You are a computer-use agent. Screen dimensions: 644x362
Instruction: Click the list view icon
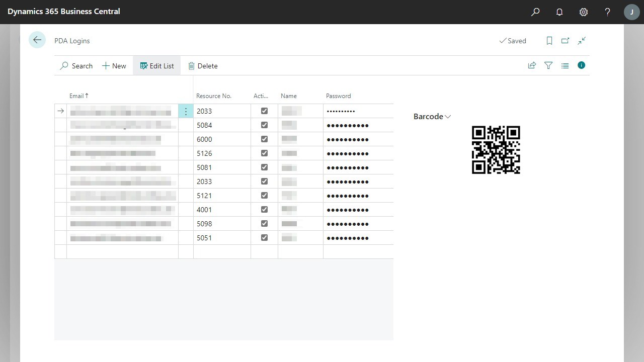click(x=565, y=65)
